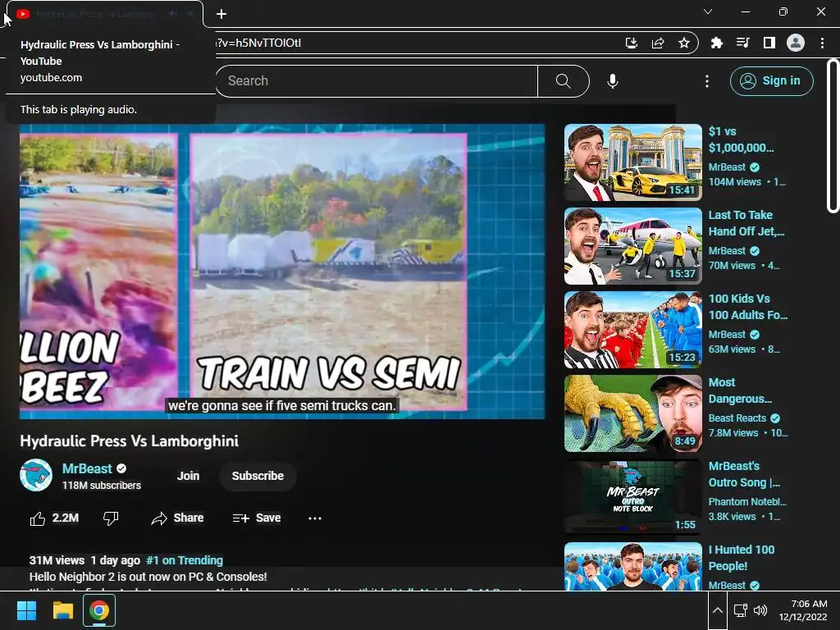Viewport: 840px width, 630px height.
Task: Open the clock showing 7:06 AM
Action: 803,610
